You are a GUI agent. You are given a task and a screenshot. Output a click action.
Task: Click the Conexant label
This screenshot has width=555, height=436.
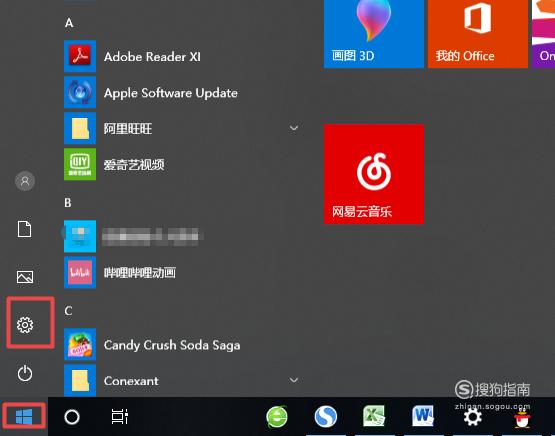point(131,381)
